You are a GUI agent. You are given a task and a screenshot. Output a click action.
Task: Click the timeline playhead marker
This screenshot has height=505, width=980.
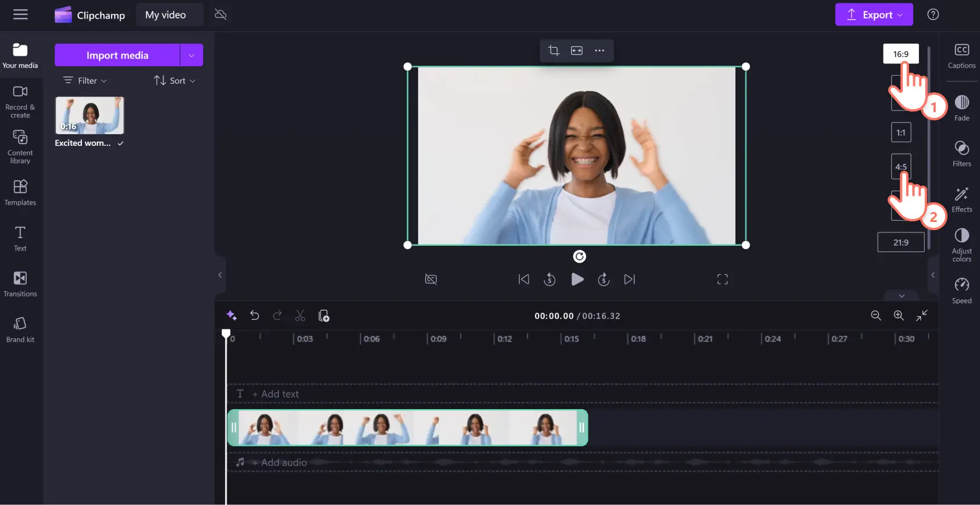tap(226, 334)
